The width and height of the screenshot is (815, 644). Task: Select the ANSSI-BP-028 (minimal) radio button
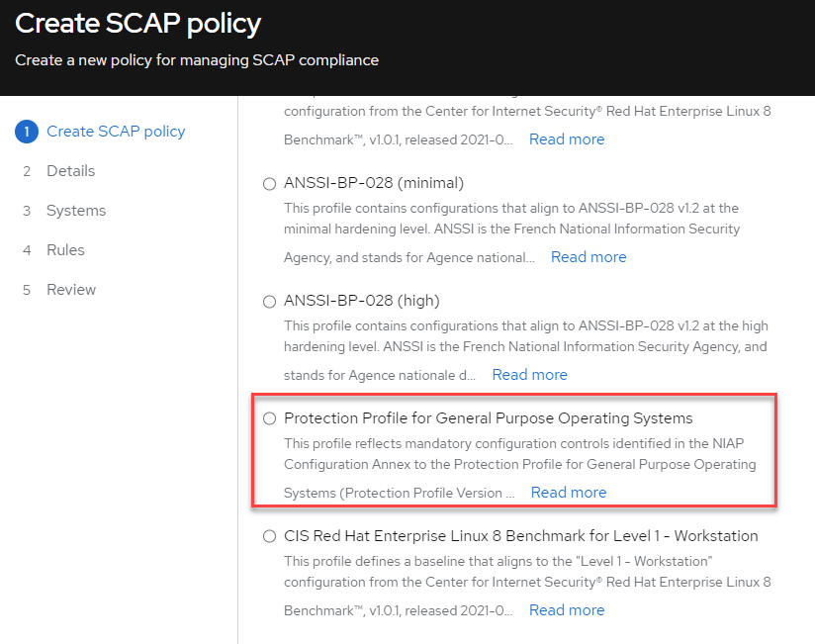pos(270,184)
